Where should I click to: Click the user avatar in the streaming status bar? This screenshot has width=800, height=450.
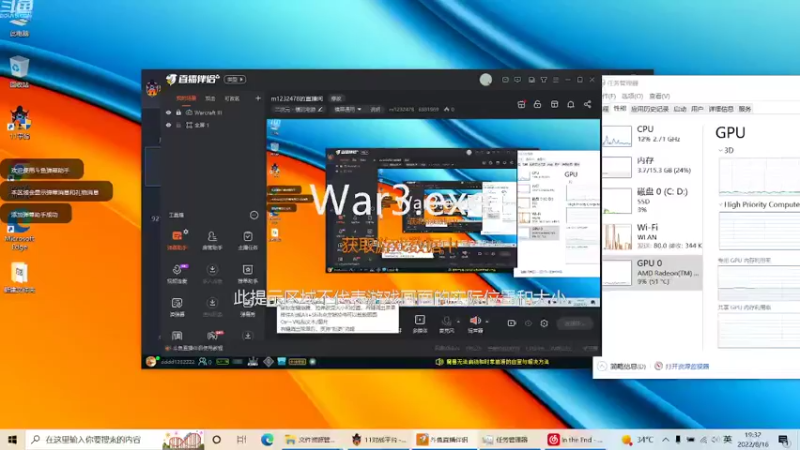click(x=151, y=361)
